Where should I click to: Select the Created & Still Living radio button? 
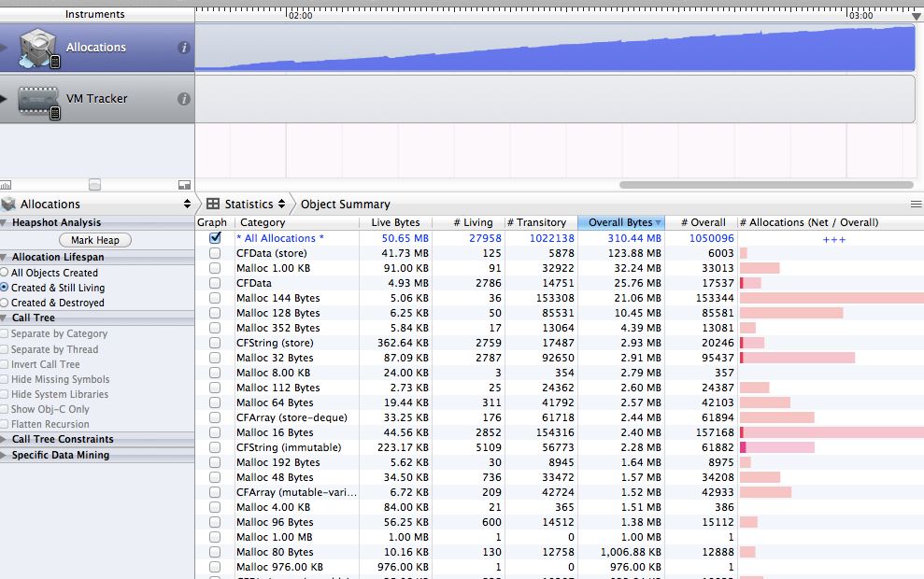4,287
